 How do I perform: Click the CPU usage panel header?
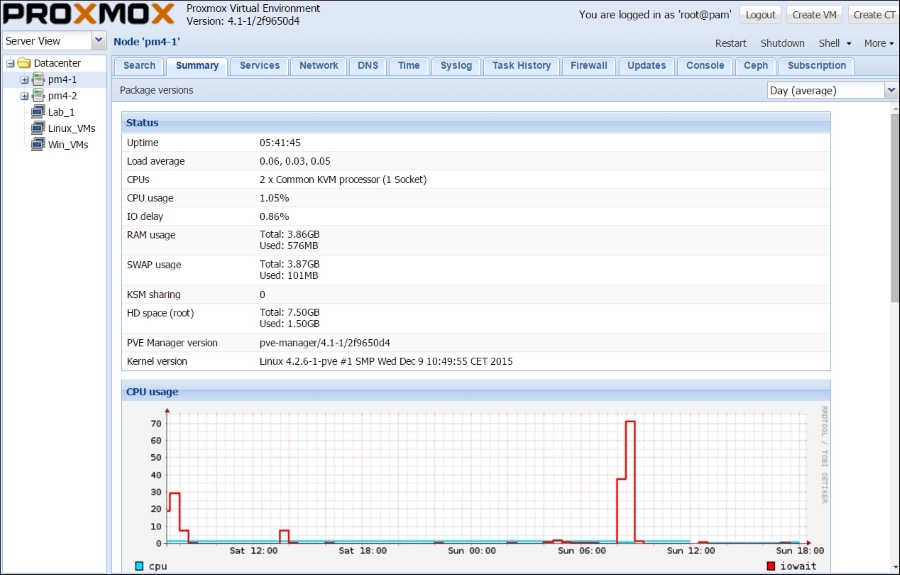[476, 391]
